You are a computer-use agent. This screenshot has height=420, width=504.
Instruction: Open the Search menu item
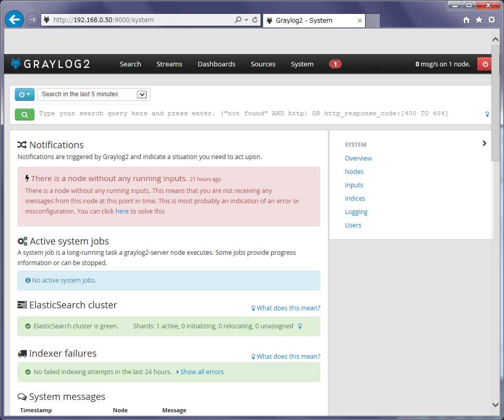point(130,64)
